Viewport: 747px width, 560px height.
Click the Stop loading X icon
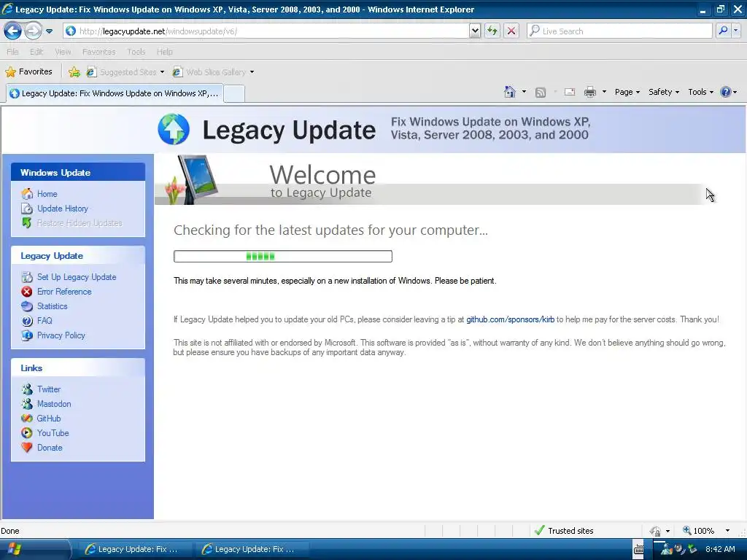pos(511,31)
